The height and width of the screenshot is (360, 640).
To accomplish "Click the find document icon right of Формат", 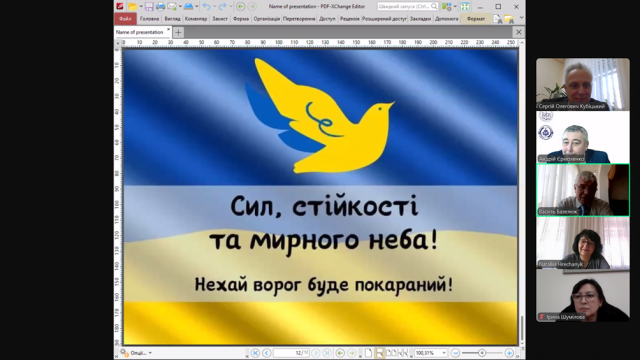I will (x=497, y=19).
